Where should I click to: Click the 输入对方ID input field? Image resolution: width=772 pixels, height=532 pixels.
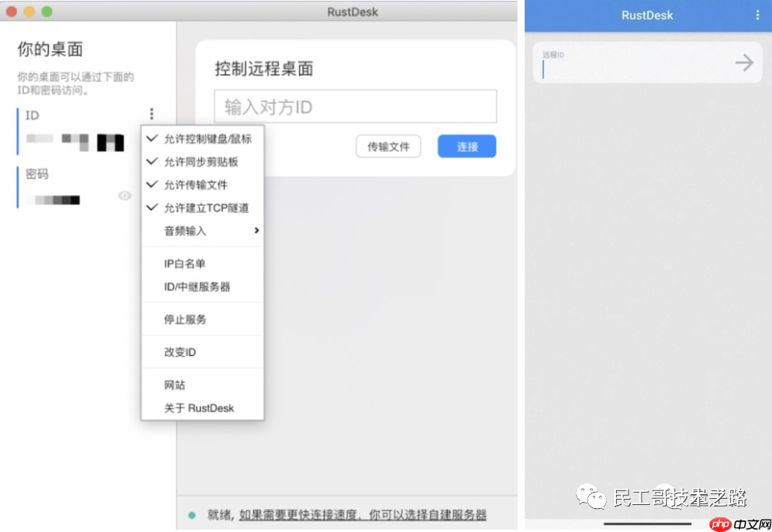click(x=355, y=107)
